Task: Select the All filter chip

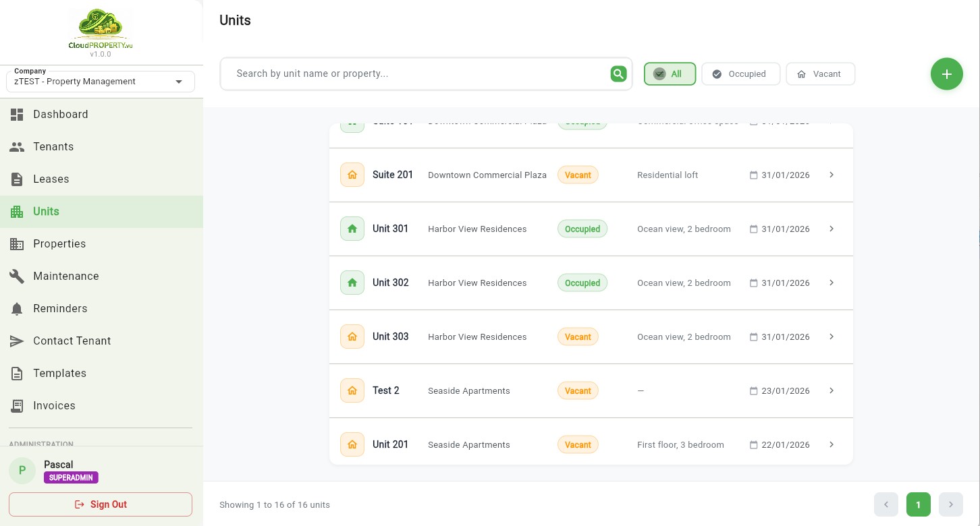Action: (670, 74)
